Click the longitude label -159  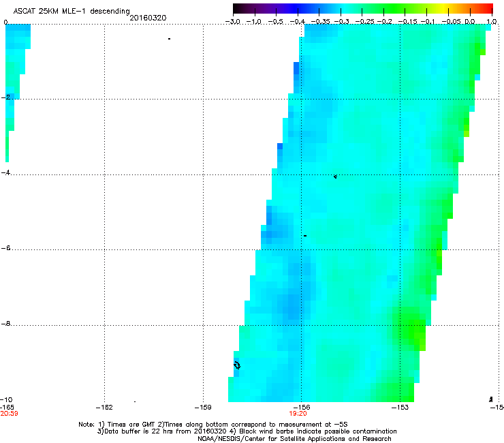[x=203, y=408]
